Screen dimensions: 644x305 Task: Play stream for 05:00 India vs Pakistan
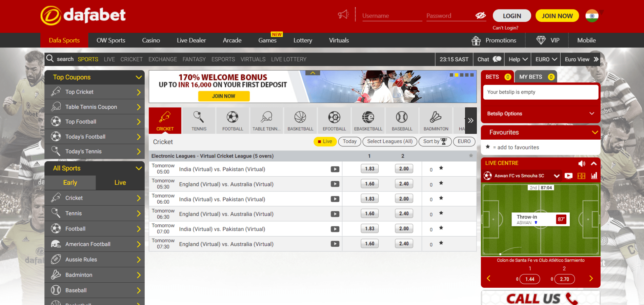tap(335, 169)
